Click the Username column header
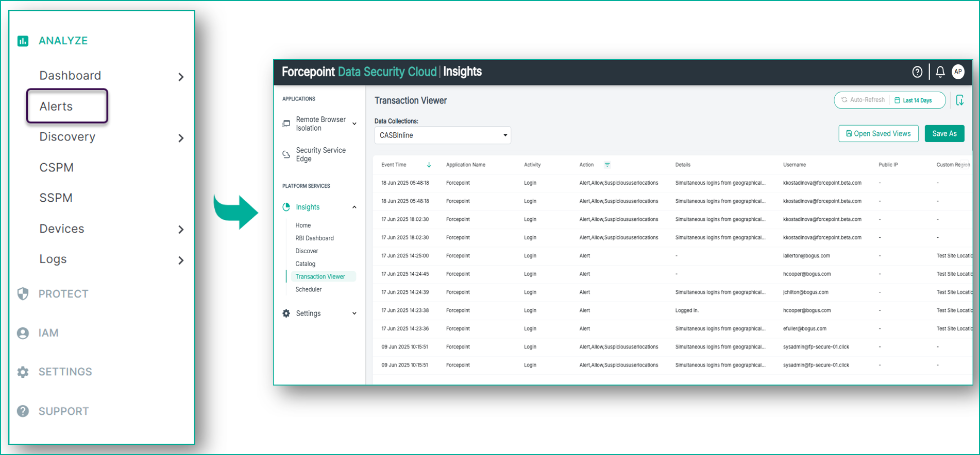The image size is (980, 455). pyautogui.click(x=795, y=165)
